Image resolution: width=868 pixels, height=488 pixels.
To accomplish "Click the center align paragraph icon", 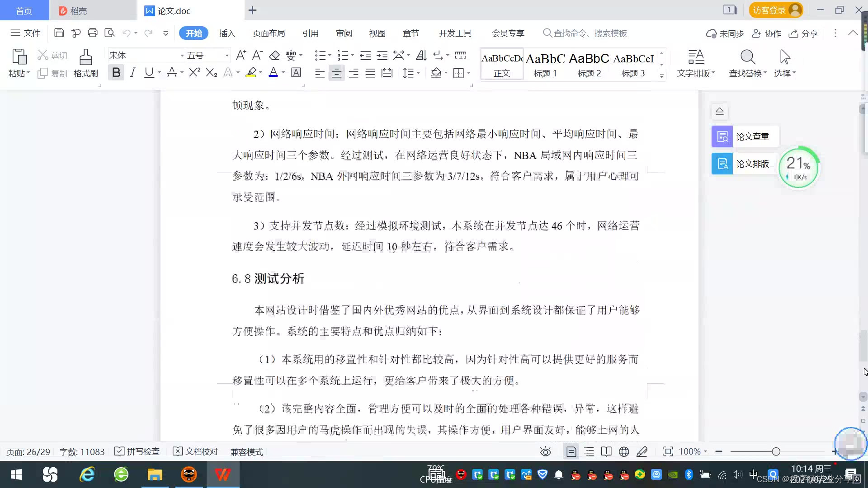I will 336,73.
